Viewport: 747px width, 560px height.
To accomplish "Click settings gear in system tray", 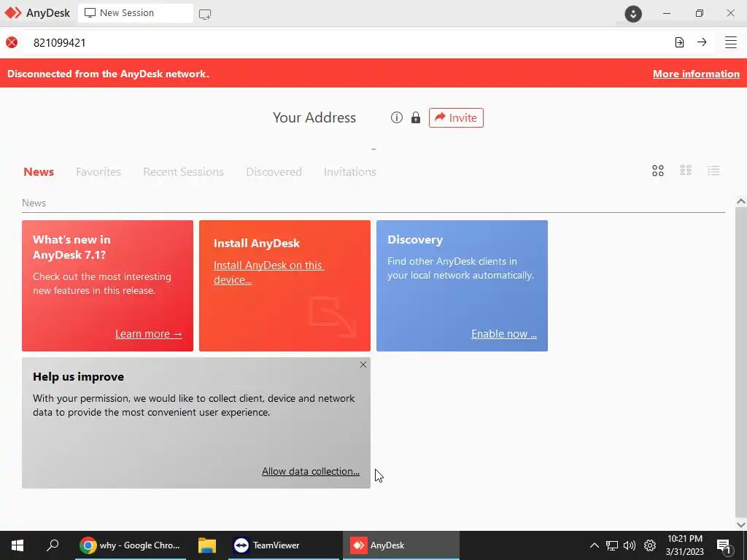I will click(x=650, y=545).
